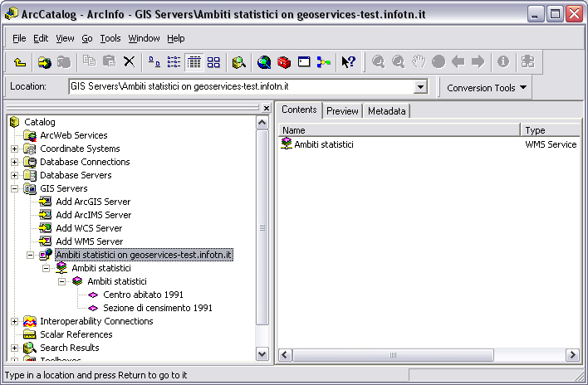Image resolution: width=588 pixels, height=385 pixels.
Task: Expand the Database Servers node
Action: point(14,175)
